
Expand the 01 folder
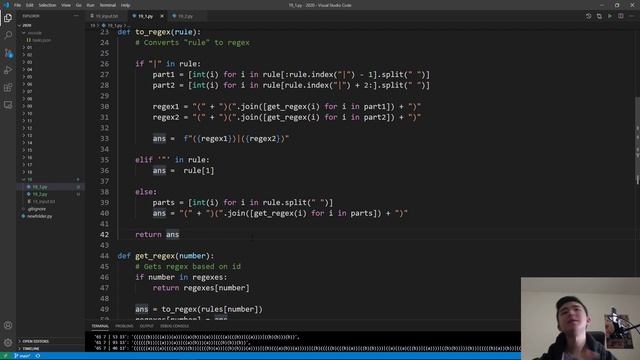pyautogui.click(x=29, y=47)
